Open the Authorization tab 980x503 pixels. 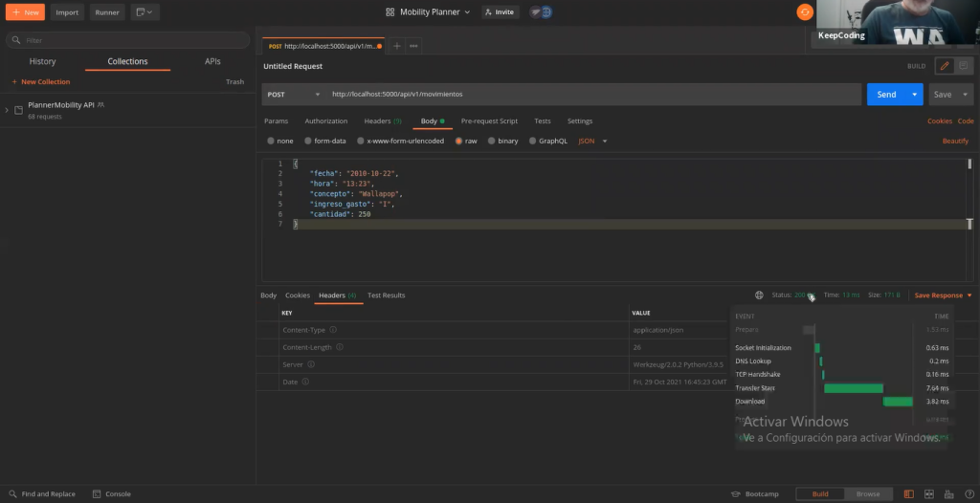325,120
